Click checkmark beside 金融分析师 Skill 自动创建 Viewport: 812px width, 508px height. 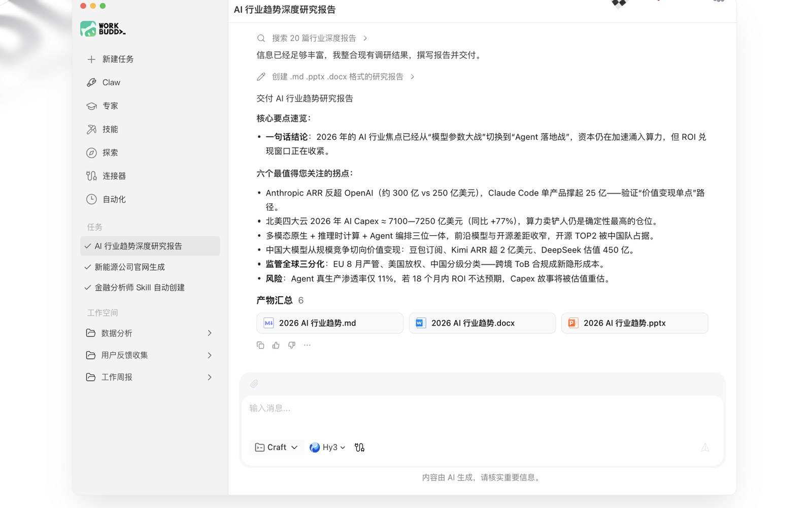click(88, 287)
